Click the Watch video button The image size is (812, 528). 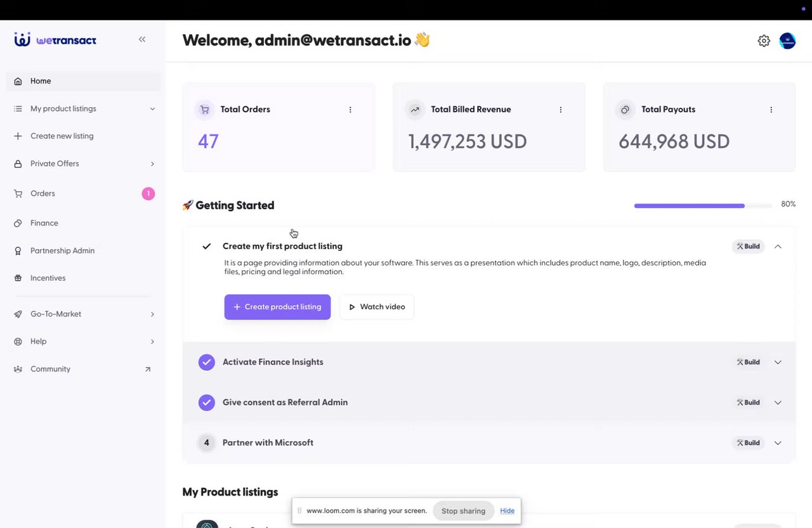coord(377,307)
